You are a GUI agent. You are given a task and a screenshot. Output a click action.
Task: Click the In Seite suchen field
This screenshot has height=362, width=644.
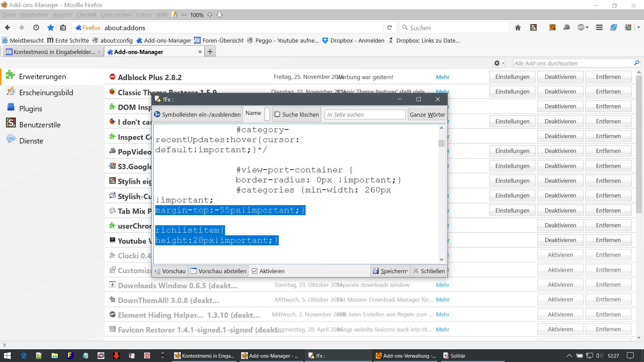click(x=365, y=115)
